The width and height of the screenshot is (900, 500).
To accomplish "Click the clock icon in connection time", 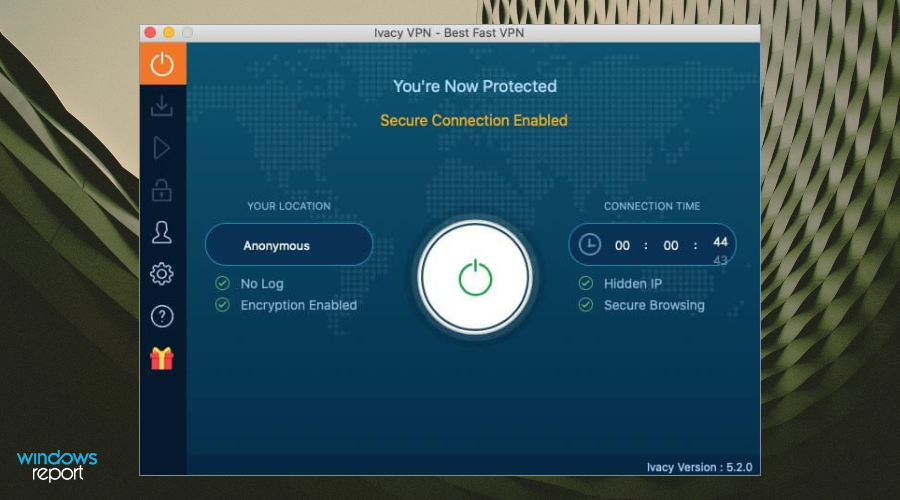I will point(589,245).
